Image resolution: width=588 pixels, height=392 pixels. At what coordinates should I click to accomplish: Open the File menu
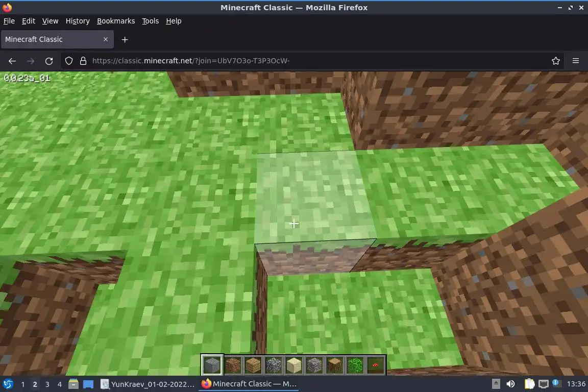click(9, 21)
